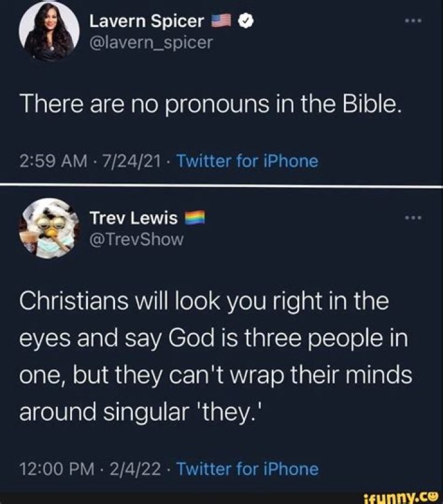Click the American flag emoji in Lavern's name

tap(220, 19)
